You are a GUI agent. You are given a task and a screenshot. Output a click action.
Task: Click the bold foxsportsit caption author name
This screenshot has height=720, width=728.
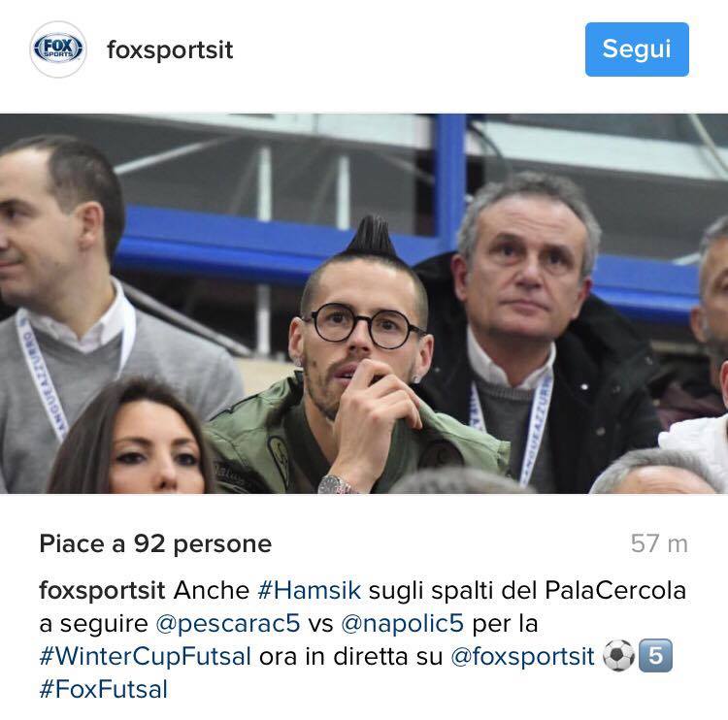point(102,591)
